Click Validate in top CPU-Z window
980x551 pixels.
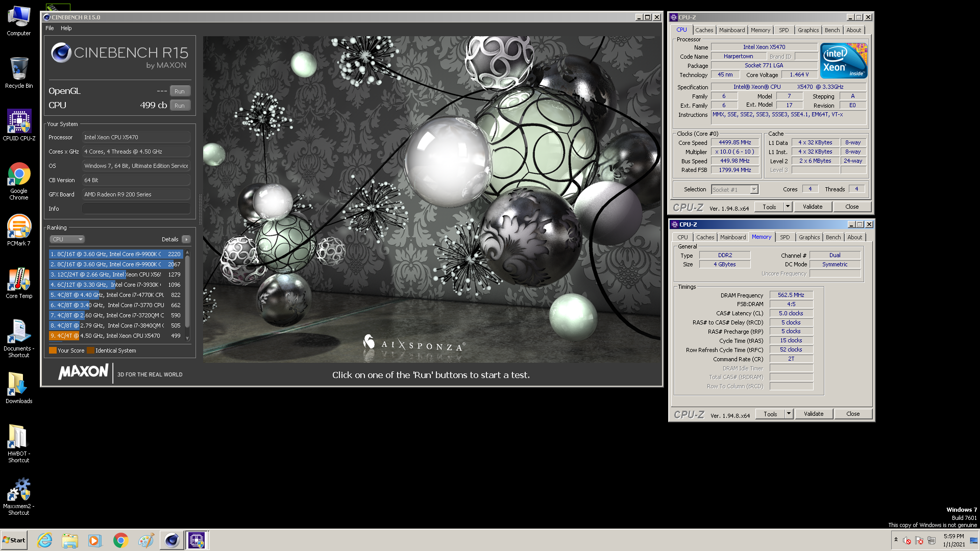(813, 207)
